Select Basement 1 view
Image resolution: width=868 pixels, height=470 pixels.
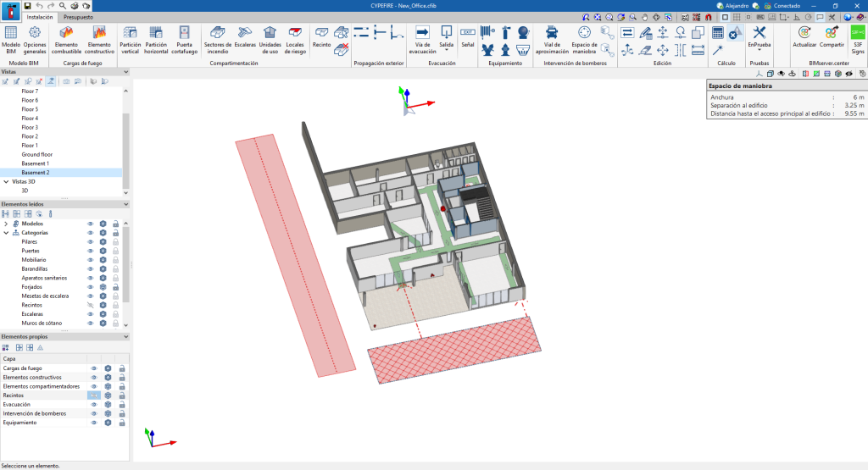coord(36,163)
